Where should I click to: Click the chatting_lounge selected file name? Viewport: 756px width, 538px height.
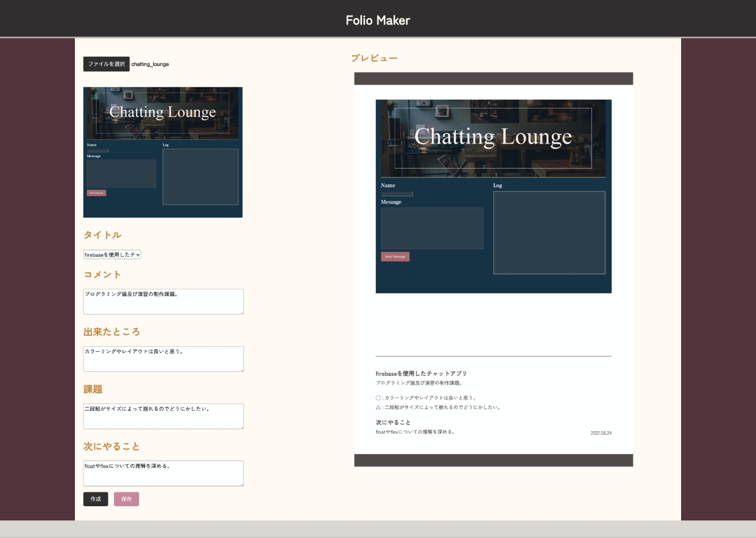(150, 64)
